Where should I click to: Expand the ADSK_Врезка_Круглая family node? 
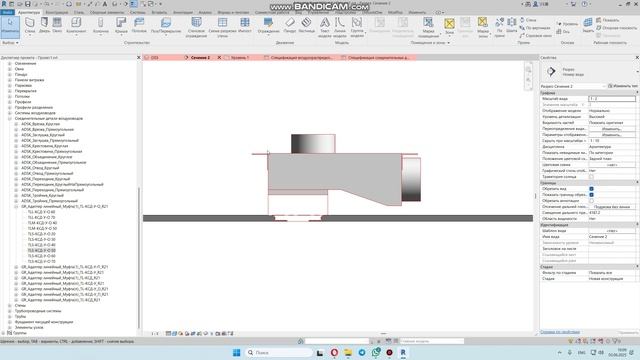pyautogui.click(x=16, y=124)
